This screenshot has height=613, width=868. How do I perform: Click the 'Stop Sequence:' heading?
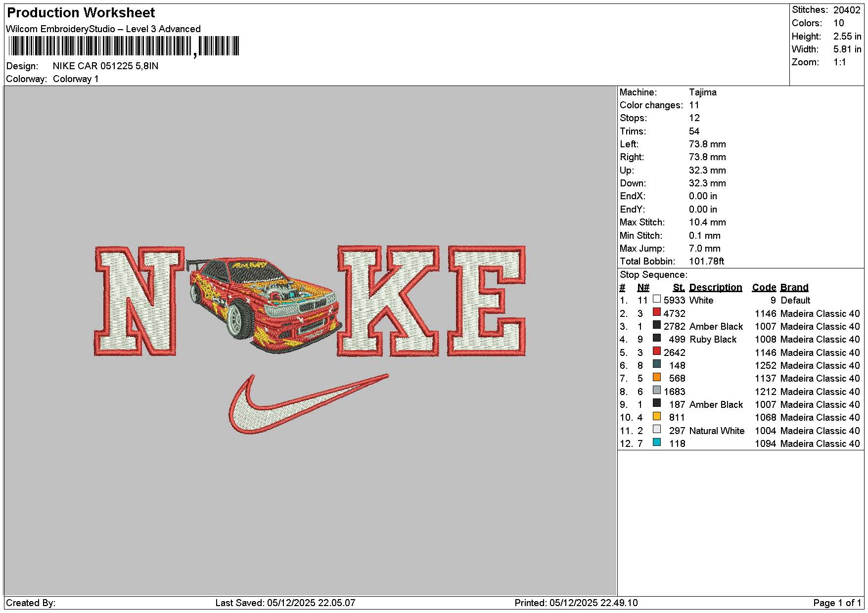(x=653, y=275)
